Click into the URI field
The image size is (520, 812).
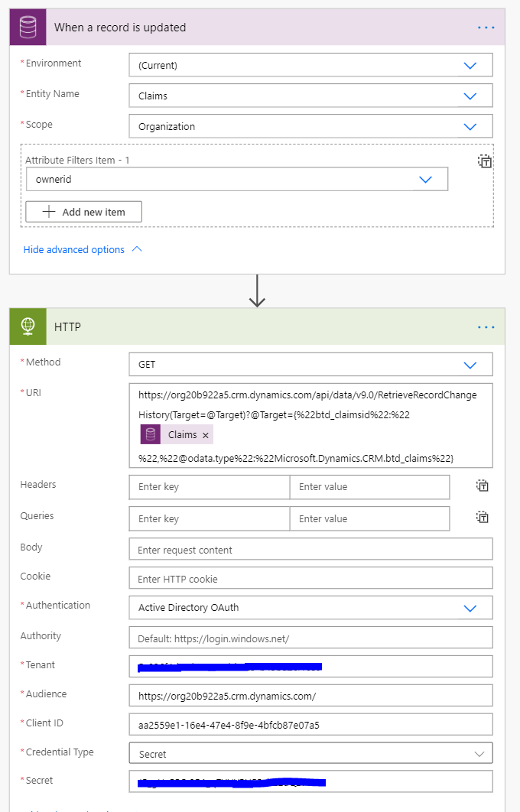pos(310,426)
